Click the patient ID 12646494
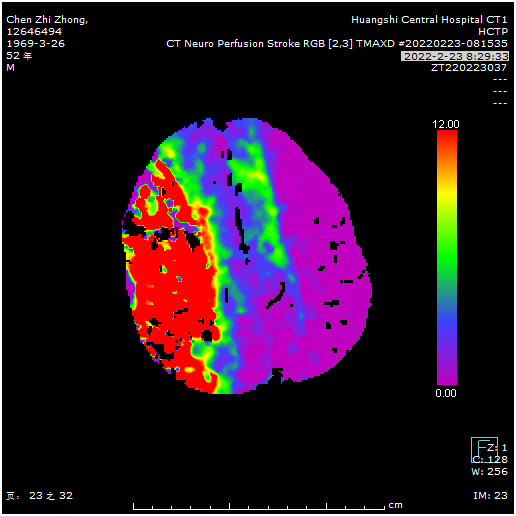This screenshot has height=516, width=516. point(34,32)
